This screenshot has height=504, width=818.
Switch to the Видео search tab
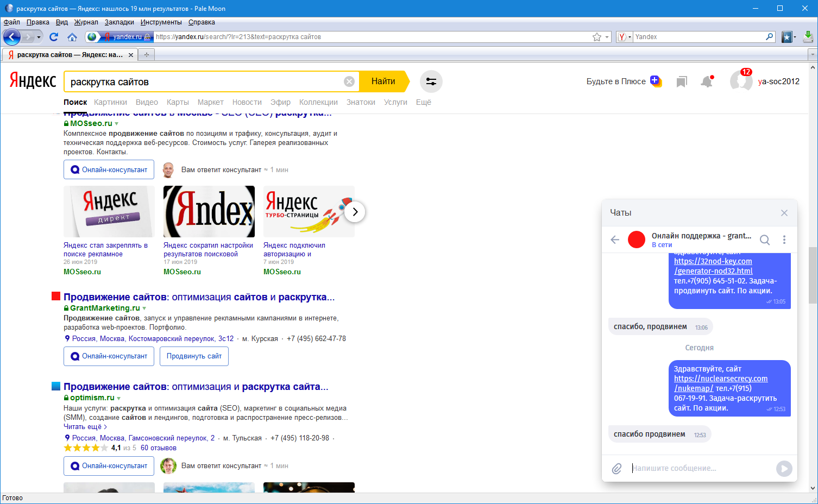click(147, 102)
